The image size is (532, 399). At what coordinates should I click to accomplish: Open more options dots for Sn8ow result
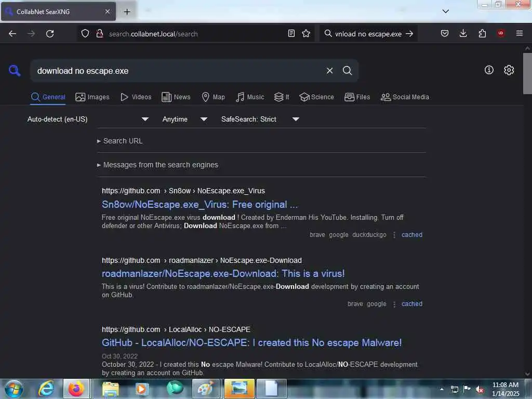click(x=394, y=235)
